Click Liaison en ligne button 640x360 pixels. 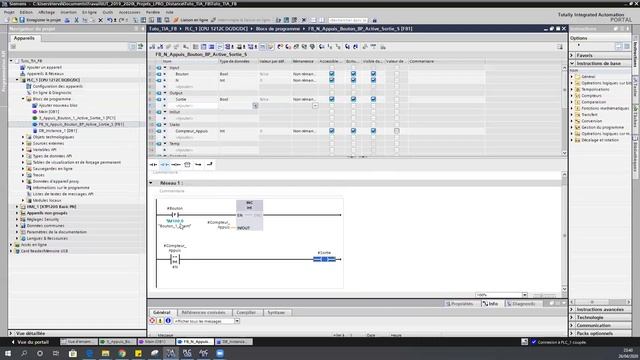191,20
